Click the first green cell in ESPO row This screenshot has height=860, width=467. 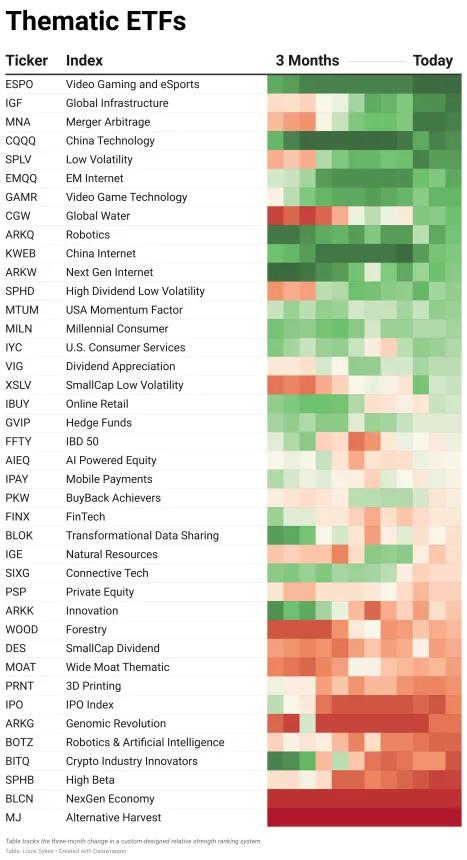275,84
